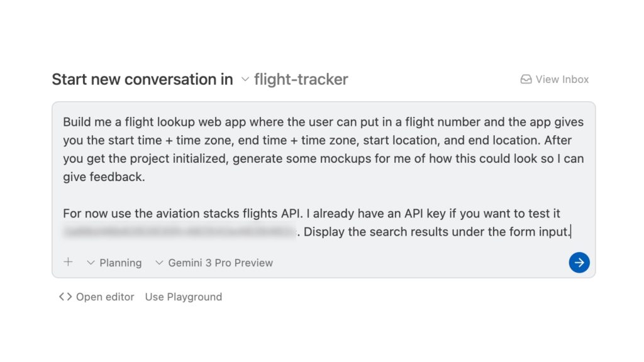Open the chevron next to Planning
Image resolution: width=644 pixels, height=362 pixels.
coord(91,263)
